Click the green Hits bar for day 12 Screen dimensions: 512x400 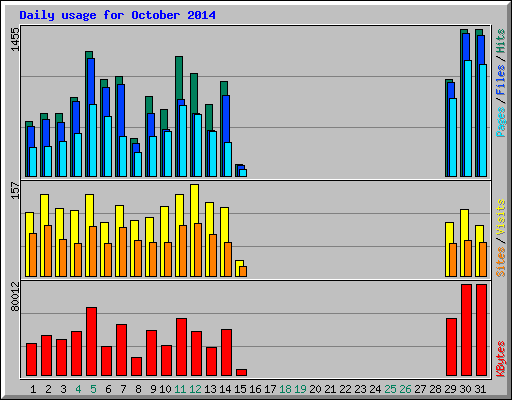[194, 93]
